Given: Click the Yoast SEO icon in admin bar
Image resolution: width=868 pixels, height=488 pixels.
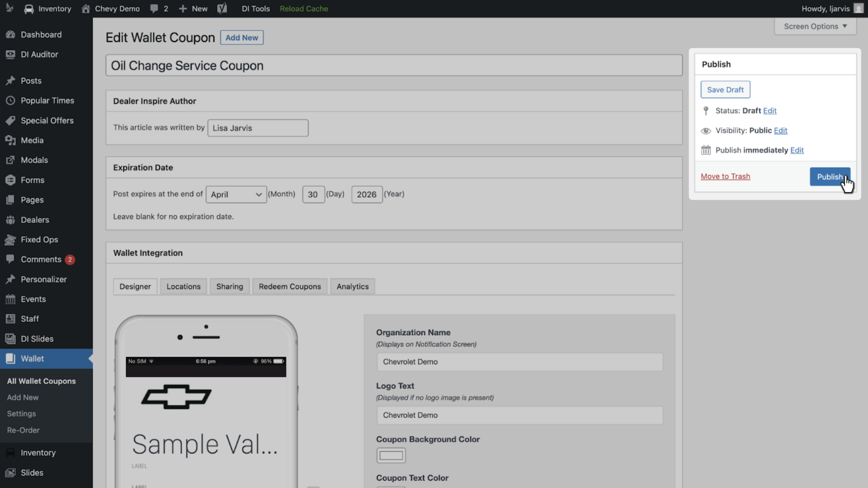Looking at the screenshot, I should [222, 8].
